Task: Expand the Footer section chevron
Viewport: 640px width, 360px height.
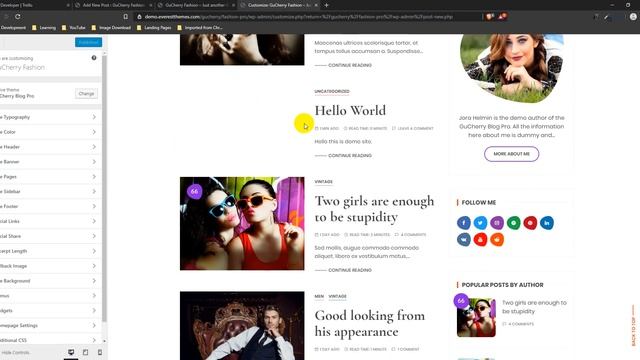Action: [x=94, y=207]
